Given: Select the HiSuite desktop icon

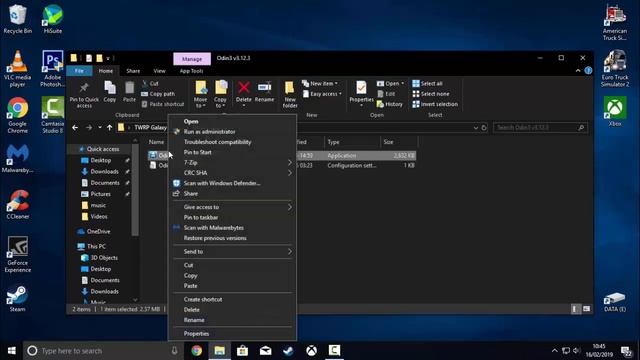Looking at the screenshot, I should pyautogui.click(x=53, y=19).
